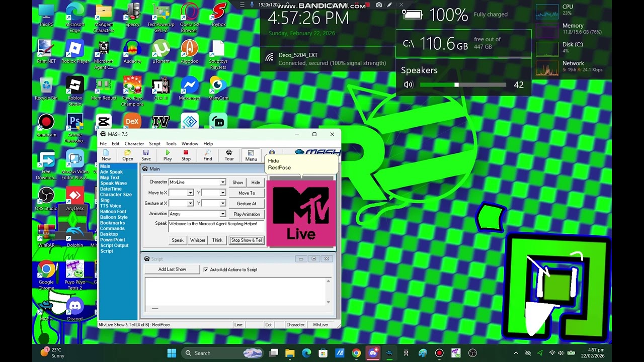Open the µTorrent desktop shortcut

pos(161,52)
